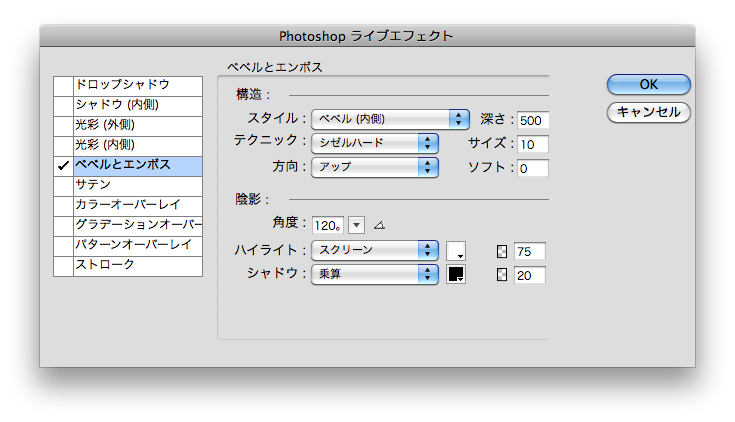Screen dimensions: 735x422
Task: Open the テクニック dropdown showing シゼルハード
Action: [x=375, y=143]
